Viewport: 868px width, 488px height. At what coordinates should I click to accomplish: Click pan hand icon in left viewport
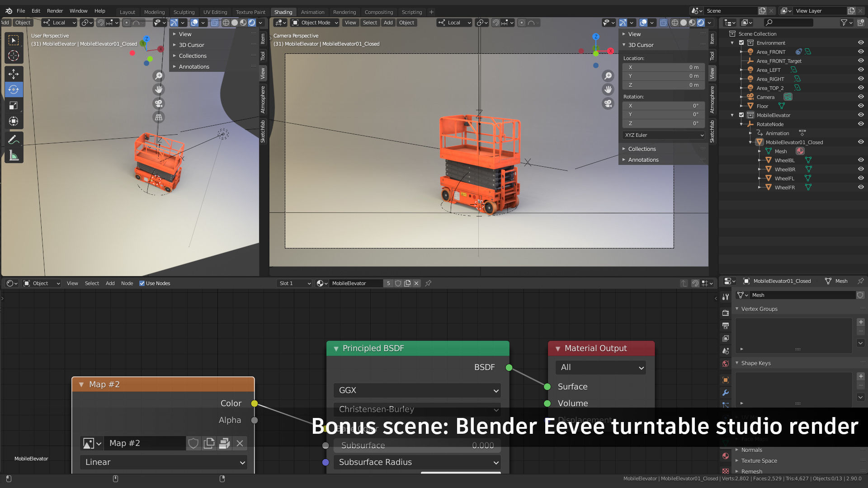point(159,89)
